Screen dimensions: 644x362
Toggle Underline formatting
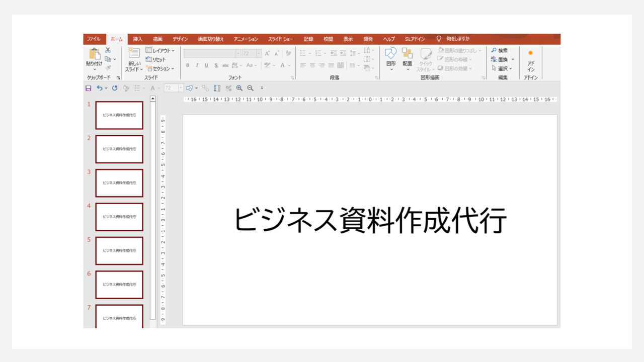(206, 65)
